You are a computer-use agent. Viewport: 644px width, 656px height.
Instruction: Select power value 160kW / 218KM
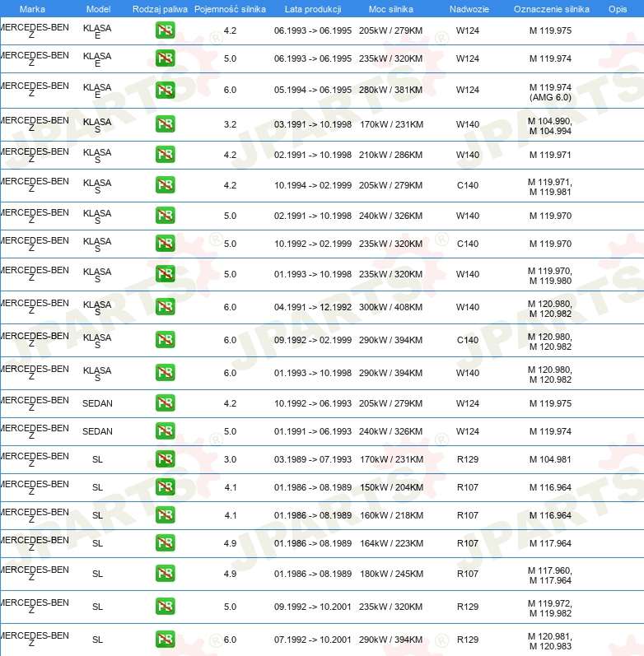coord(391,515)
